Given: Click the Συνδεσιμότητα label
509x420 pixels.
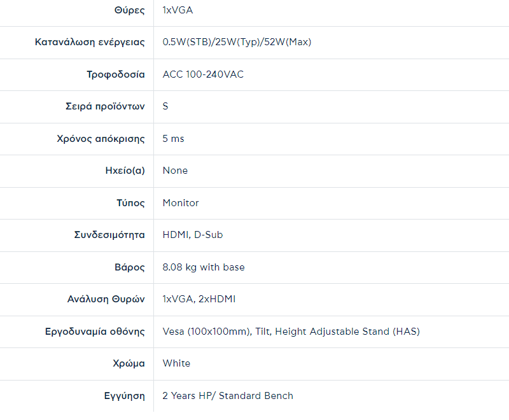Looking at the screenshot, I should tap(109, 235).
